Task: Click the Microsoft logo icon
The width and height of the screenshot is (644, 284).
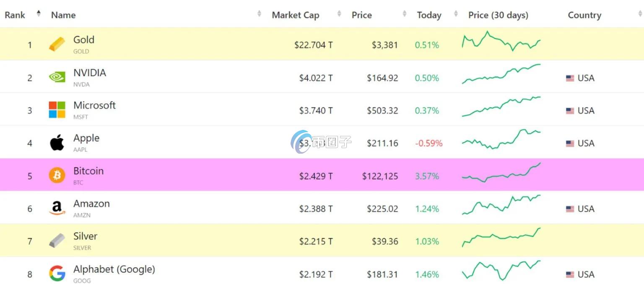Action: coord(57,110)
